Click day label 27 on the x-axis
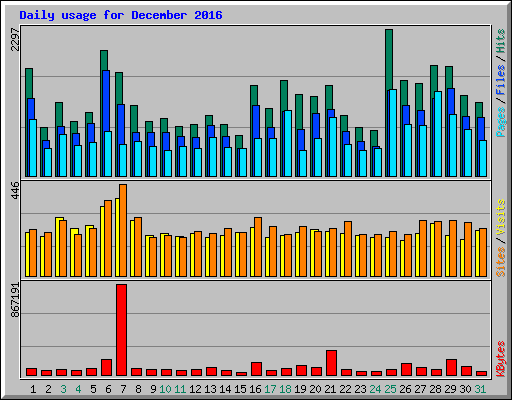This screenshot has height=400, width=512. (420, 389)
